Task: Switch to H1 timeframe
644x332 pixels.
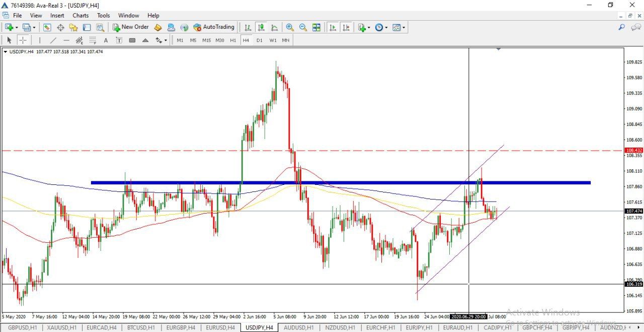Action: [233, 40]
